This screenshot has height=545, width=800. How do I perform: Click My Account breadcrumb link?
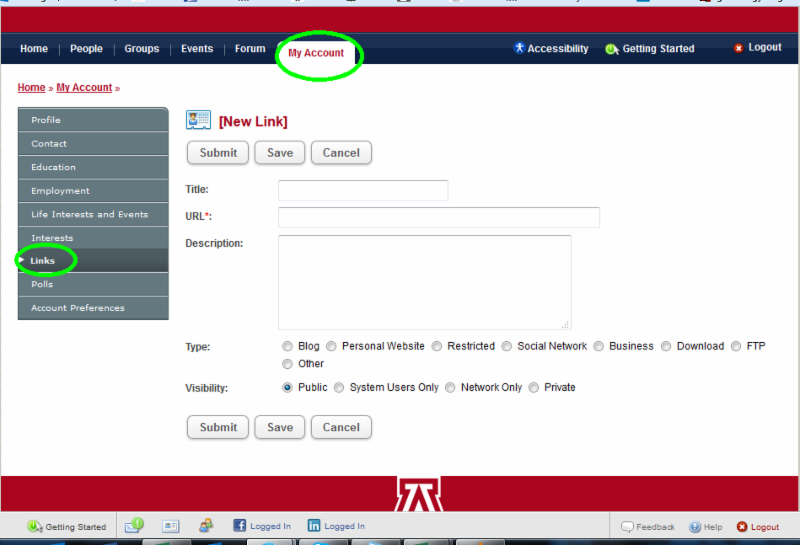click(x=84, y=88)
